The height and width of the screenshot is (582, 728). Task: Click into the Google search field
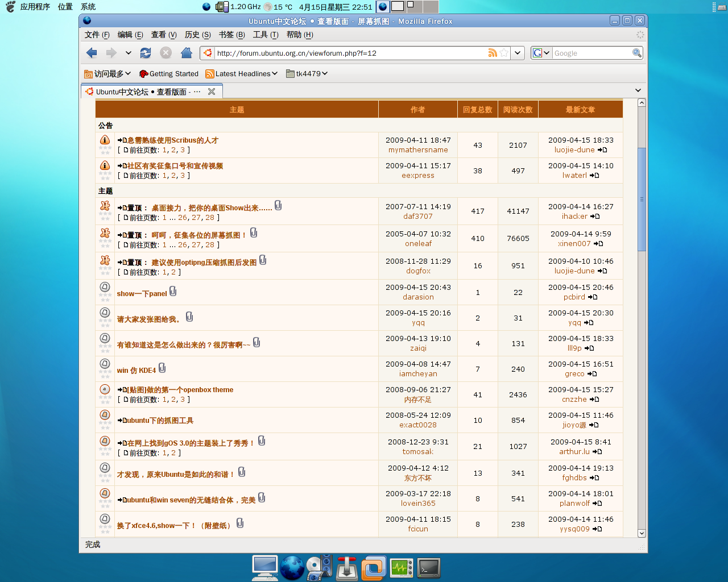[592, 53]
